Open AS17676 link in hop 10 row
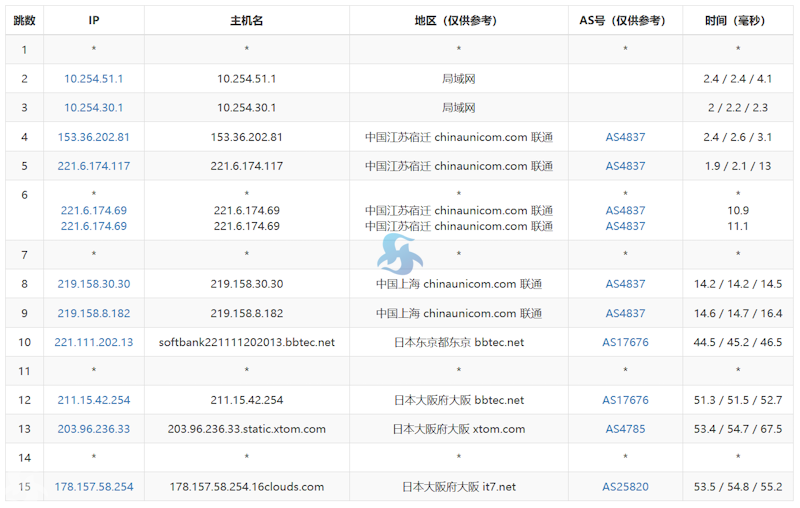The height and width of the screenshot is (508, 800). pyautogui.click(x=625, y=342)
